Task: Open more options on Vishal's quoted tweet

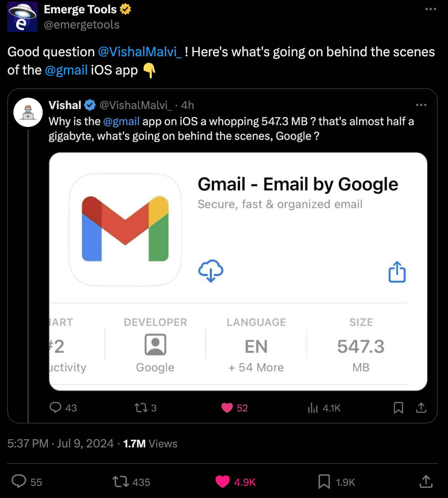Action: click(x=421, y=105)
